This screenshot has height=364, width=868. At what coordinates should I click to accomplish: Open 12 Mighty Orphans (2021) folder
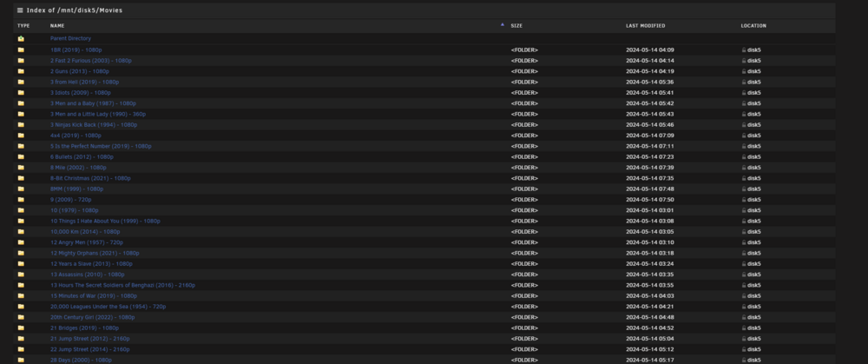(95, 253)
